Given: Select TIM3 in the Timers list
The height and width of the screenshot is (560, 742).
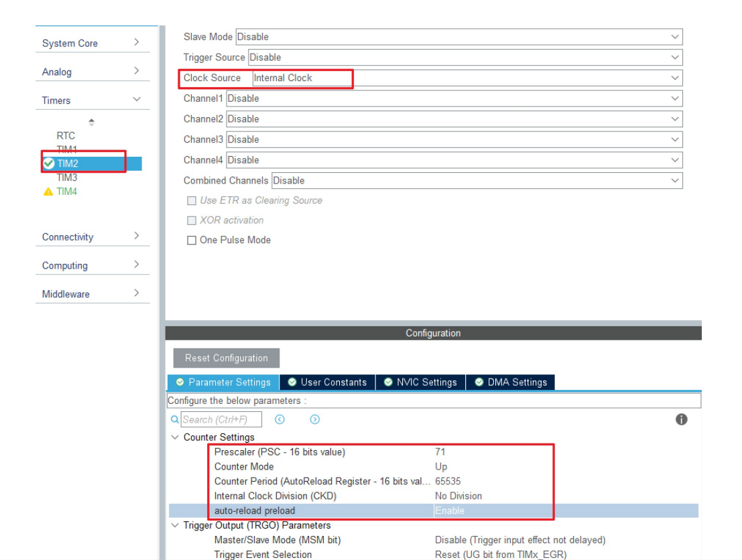Looking at the screenshot, I should pos(67,178).
